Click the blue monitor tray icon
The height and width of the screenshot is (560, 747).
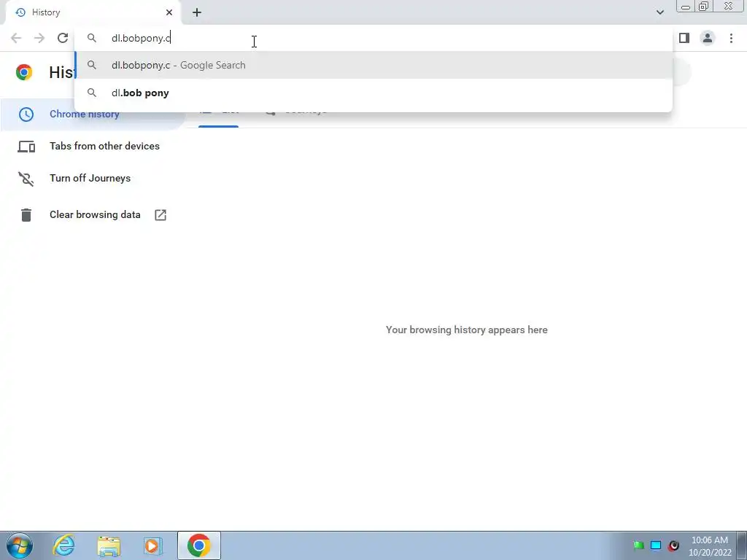click(x=656, y=545)
